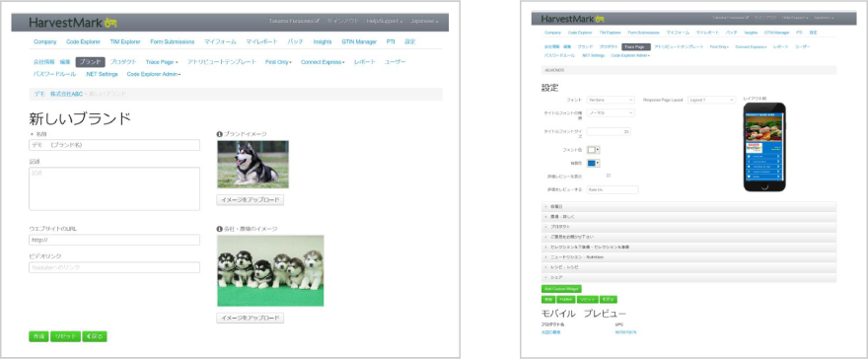Image resolution: width=868 pixels, height=359 pixels.
Task: Click the green 作成 button
Action: pyautogui.click(x=38, y=336)
